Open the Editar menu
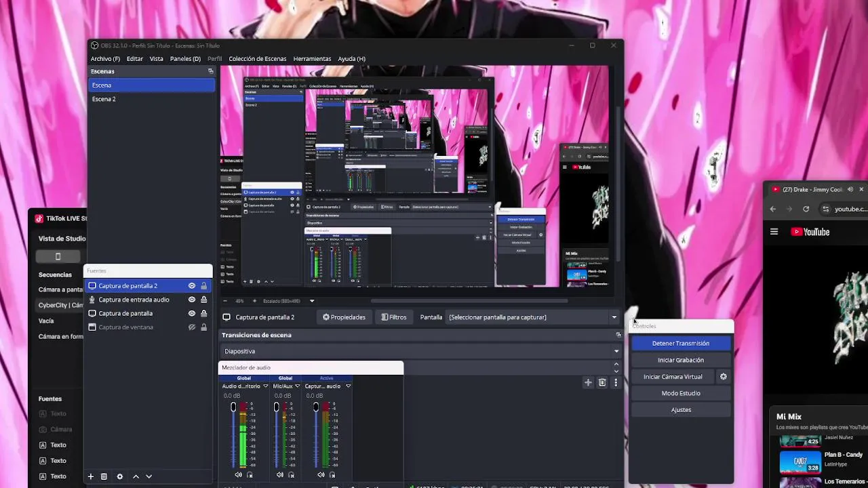The width and height of the screenshot is (868, 488). [135, 59]
